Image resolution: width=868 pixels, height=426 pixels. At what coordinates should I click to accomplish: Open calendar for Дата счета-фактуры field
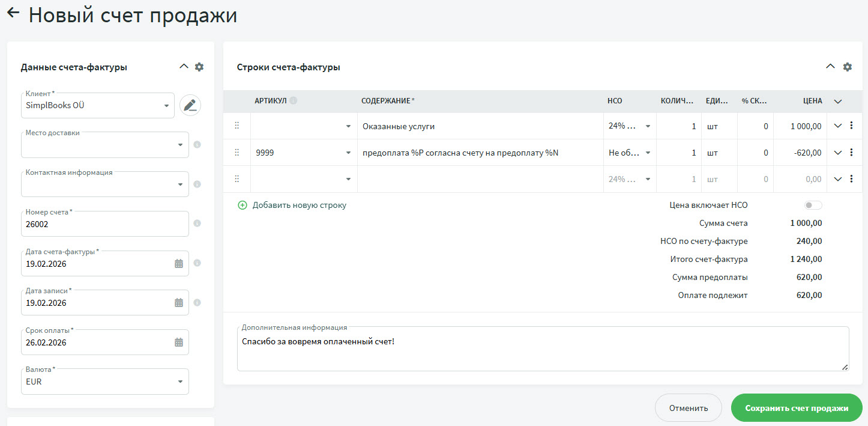click(179, 263)
